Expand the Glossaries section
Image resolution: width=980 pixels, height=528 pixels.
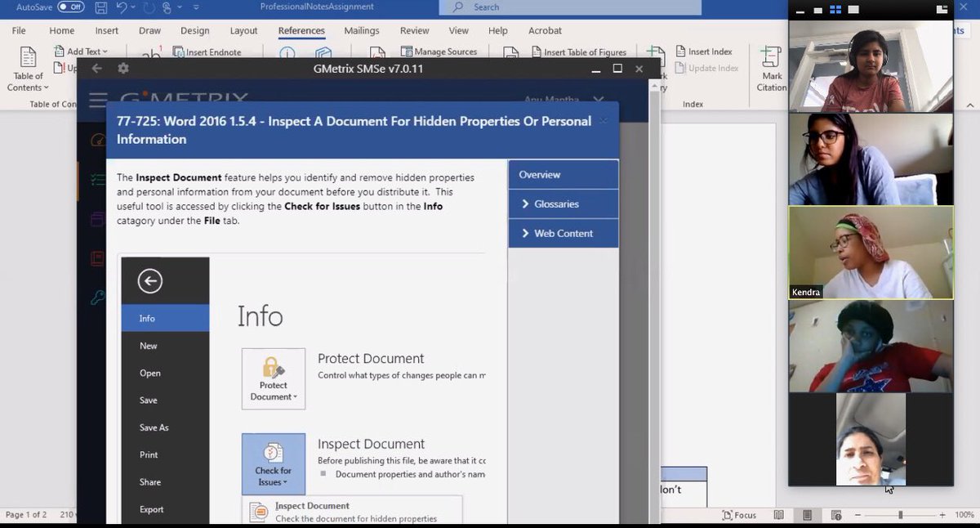(563, 204)
